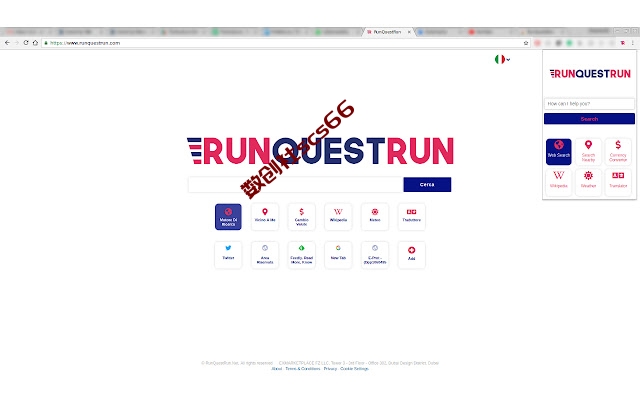Screen dimensions: 640x400
Task: Click the Add shortcut plus tile
Action: point(411,255)
